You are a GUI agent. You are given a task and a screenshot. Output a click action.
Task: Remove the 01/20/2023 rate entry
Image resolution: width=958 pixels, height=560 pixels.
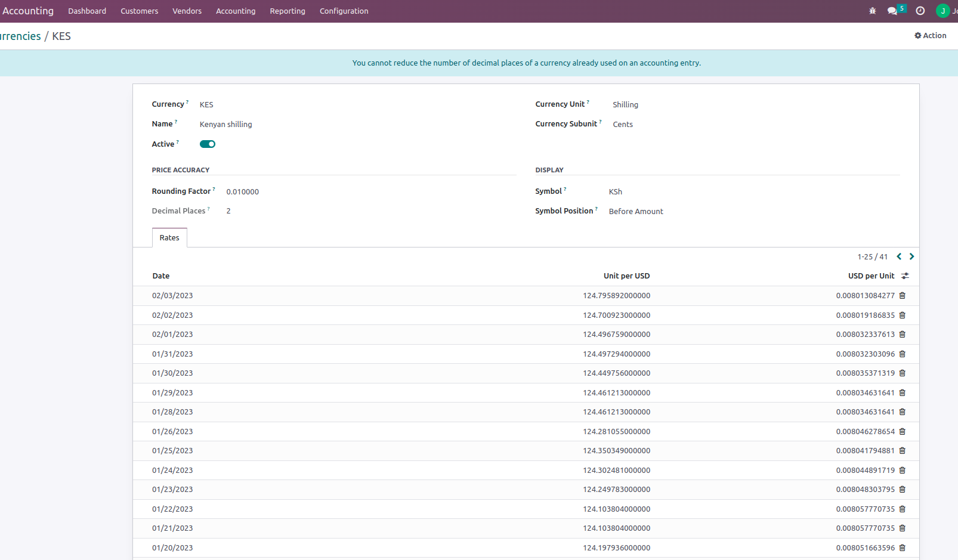[x=903, y=548]
